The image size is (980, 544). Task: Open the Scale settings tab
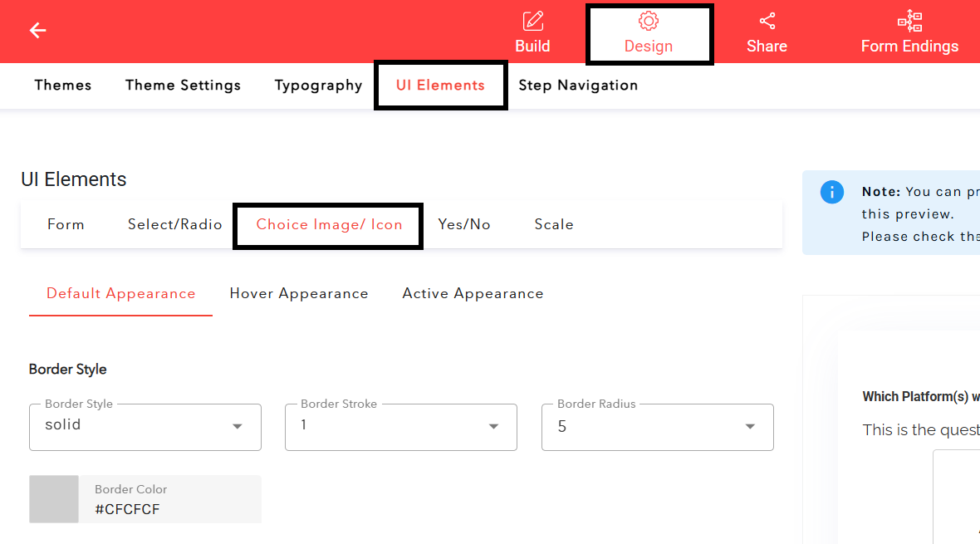(x=553, y=224)
